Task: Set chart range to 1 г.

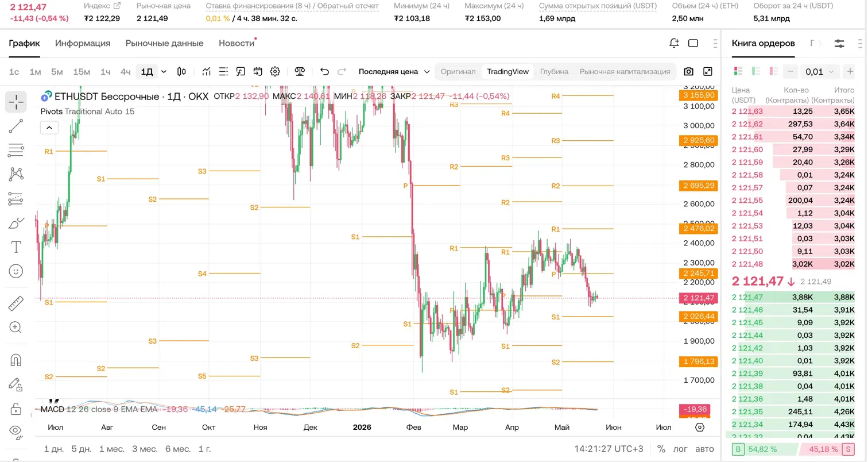Action: (204, 449)
